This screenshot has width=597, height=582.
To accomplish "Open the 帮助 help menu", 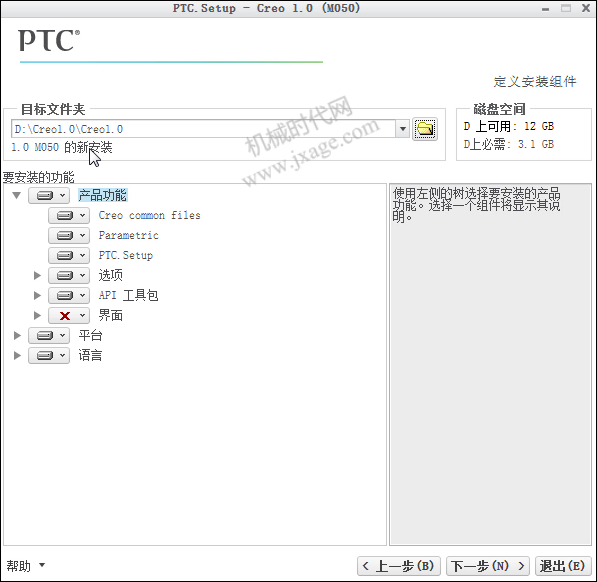I will point(26,566).
